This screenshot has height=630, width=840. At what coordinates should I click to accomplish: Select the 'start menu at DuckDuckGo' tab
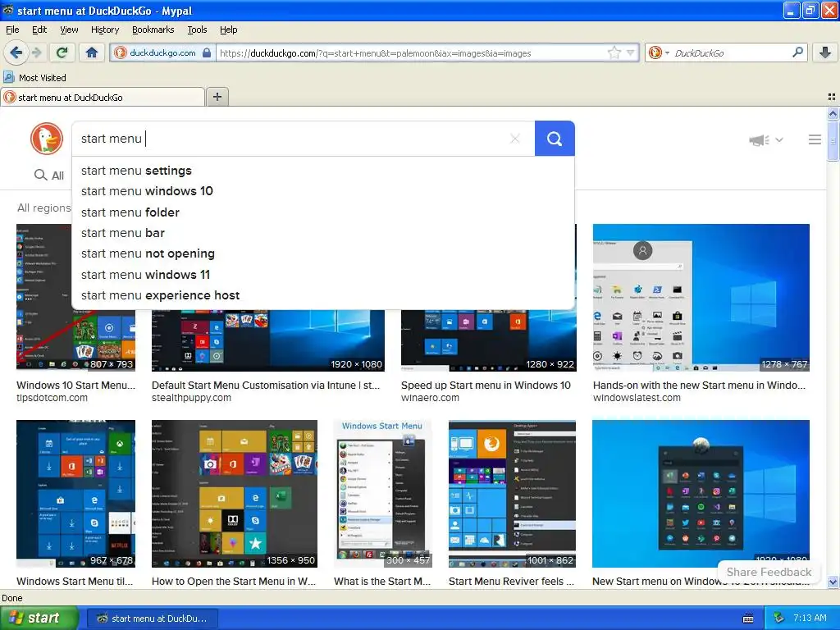click(x=103, y=98)
